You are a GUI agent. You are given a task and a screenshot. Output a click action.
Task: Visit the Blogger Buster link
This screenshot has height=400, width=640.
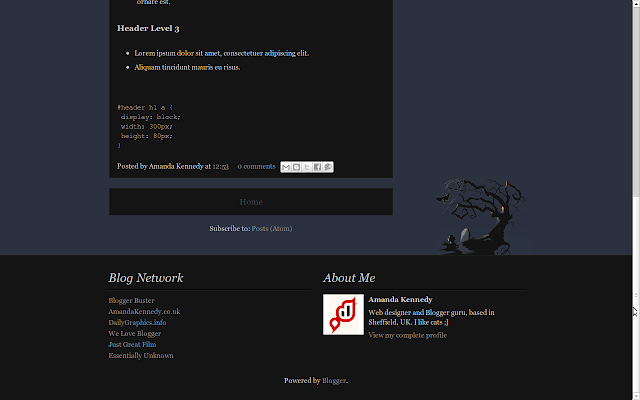pos(131,301)
